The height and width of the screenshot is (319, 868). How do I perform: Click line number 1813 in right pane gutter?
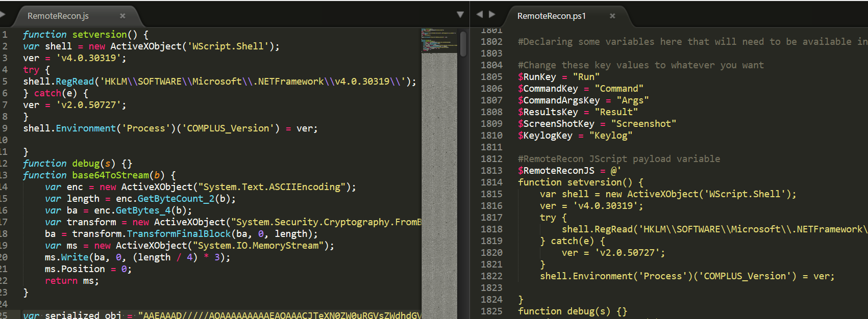pyautogui.click(x=491, y=171)
